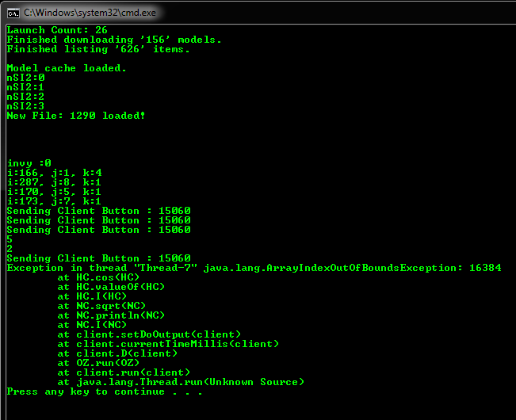Image resolution: width=516 pixels, height=420 pixels.
Task: Click the "Finished downloading '156' models." line
Action: [x=114, y=40]
